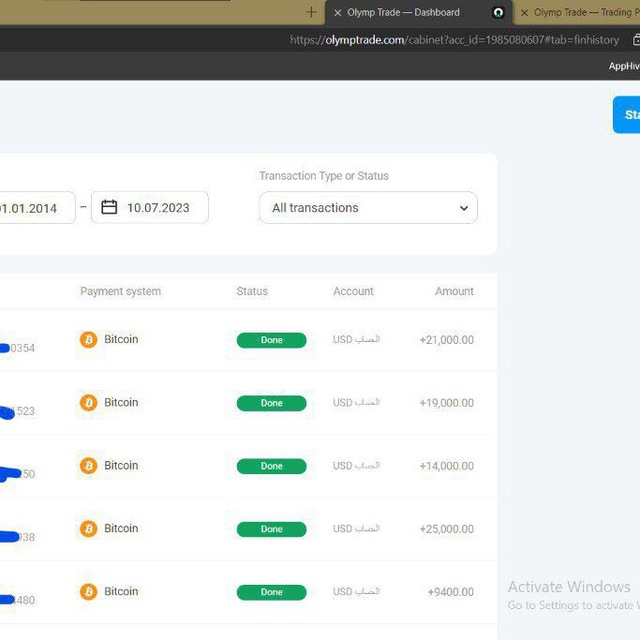This screenshot has width=640, height=640.
Task: Click Done status badge in +19,000.00 row
Action: (x=271, y=403)
